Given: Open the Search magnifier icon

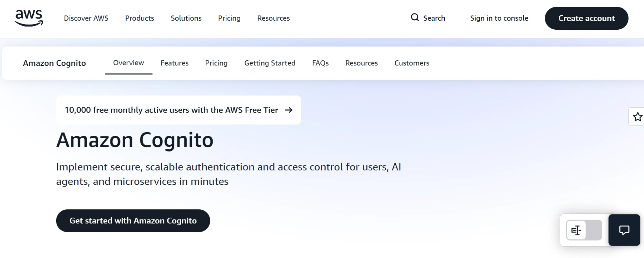Looking at the screenshot, I should coord(415,17).
